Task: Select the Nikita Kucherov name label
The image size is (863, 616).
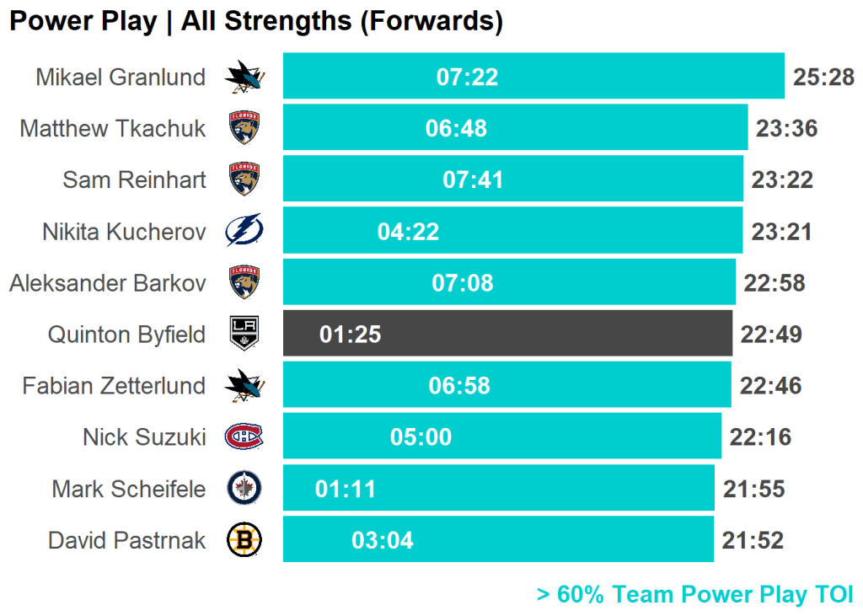Action: (124, 231)
